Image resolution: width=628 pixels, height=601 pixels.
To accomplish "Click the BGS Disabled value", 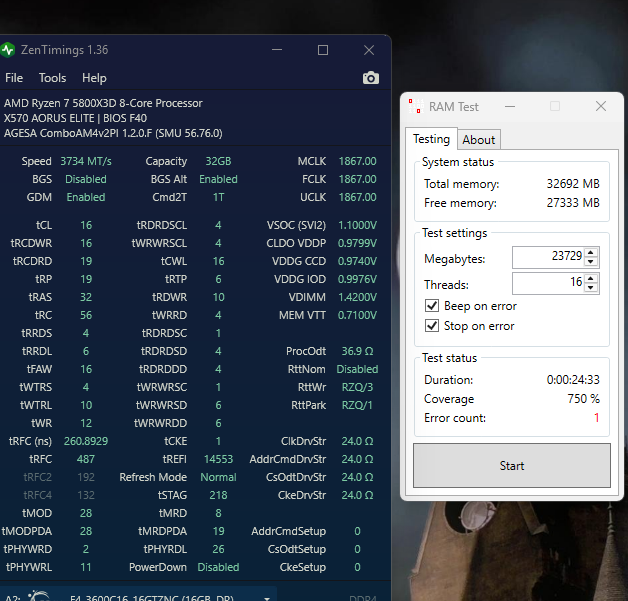I will click(x=86, y=179).
